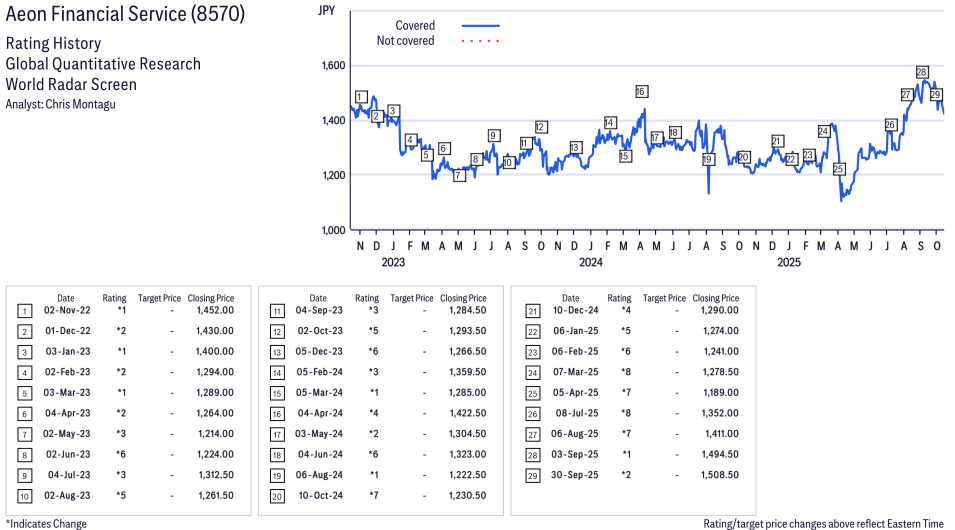Click marker 19 on the price chart
955x530 pixels.
708,159
